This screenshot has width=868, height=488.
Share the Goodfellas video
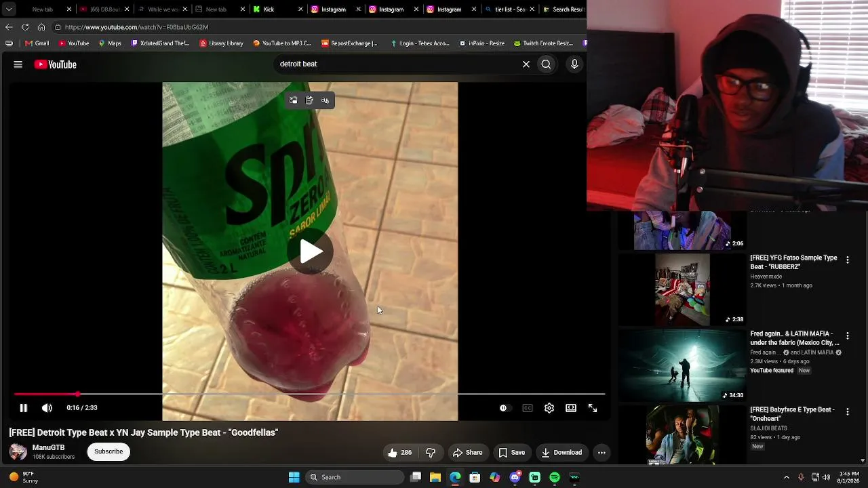point(467,453)
